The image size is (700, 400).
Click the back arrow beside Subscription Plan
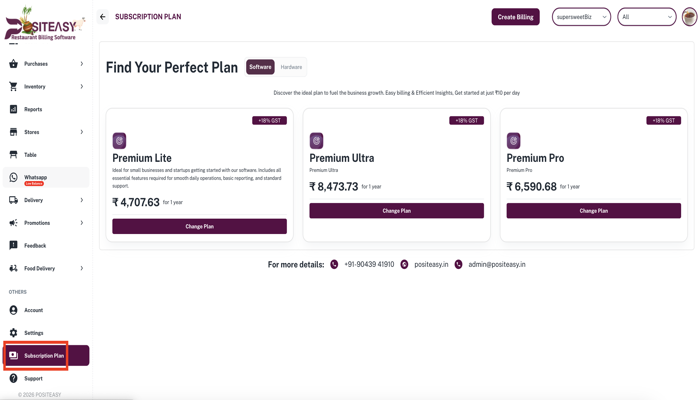[x=103, y=17]
